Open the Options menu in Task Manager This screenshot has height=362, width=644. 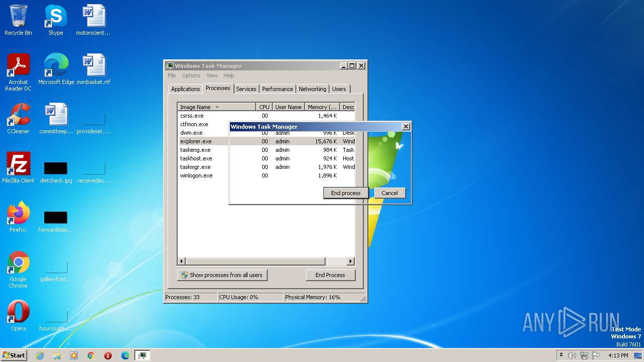[191, 75]
